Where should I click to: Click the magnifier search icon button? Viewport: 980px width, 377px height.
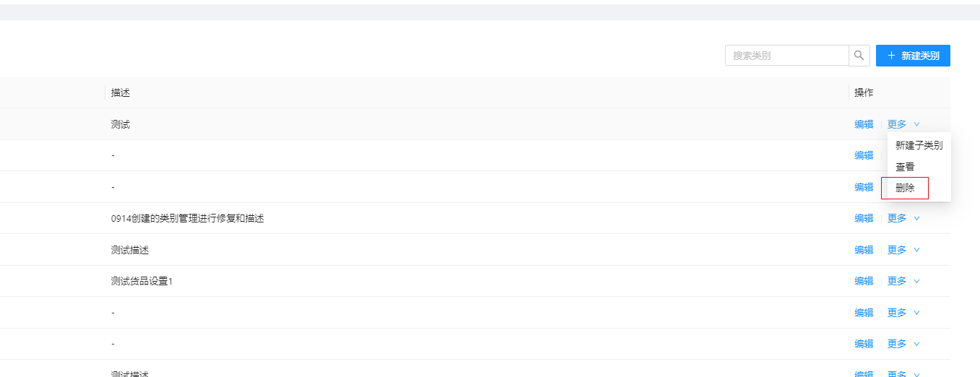click(x=859, y=56)
